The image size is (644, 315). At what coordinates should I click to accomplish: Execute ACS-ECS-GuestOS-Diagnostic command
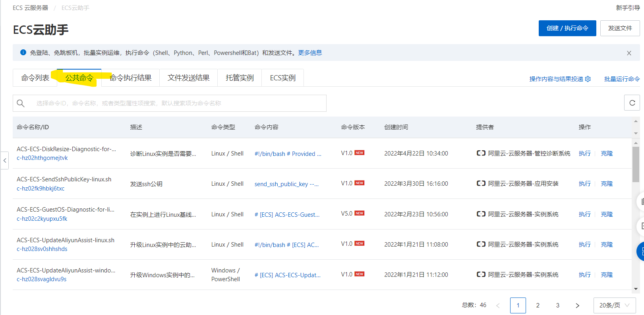point(585,214)
